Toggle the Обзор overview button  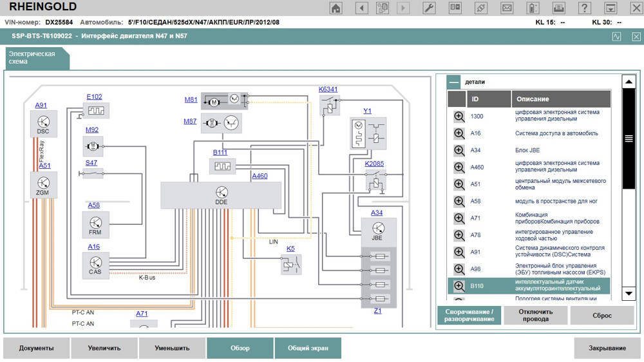coord(240,348)
